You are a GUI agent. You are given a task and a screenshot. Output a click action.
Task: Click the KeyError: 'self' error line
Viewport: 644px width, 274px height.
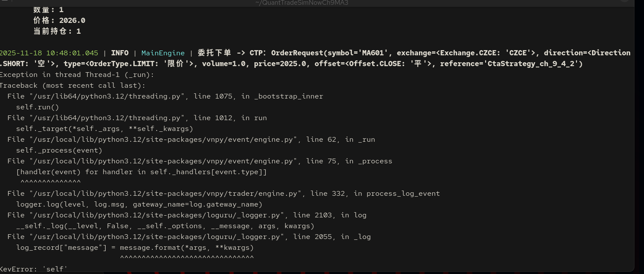coord(34,269)
